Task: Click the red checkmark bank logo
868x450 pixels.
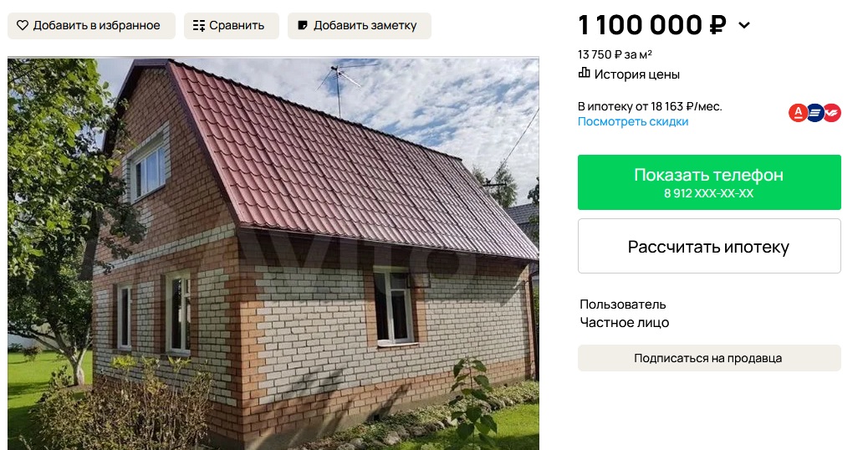Action: pyautogui.click(x=832, y=113)
